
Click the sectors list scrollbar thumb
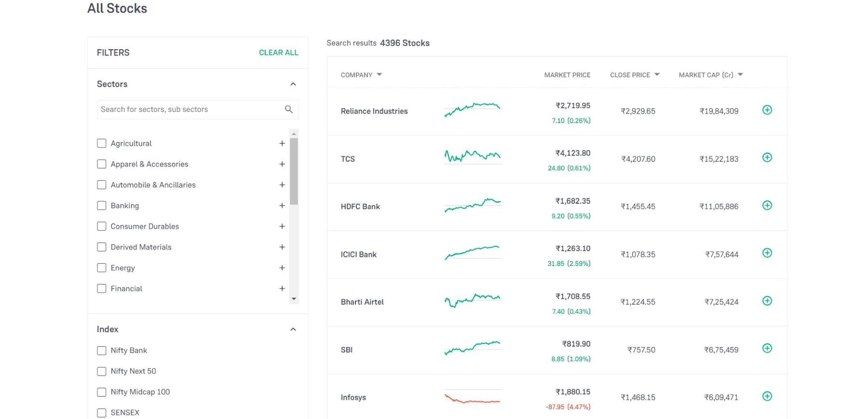click(294, 171)
